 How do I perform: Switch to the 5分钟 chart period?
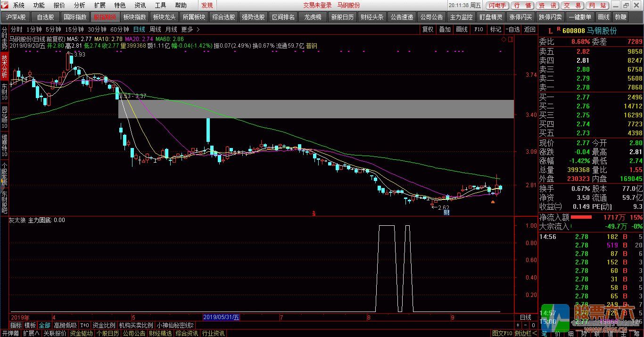[53, 29]
